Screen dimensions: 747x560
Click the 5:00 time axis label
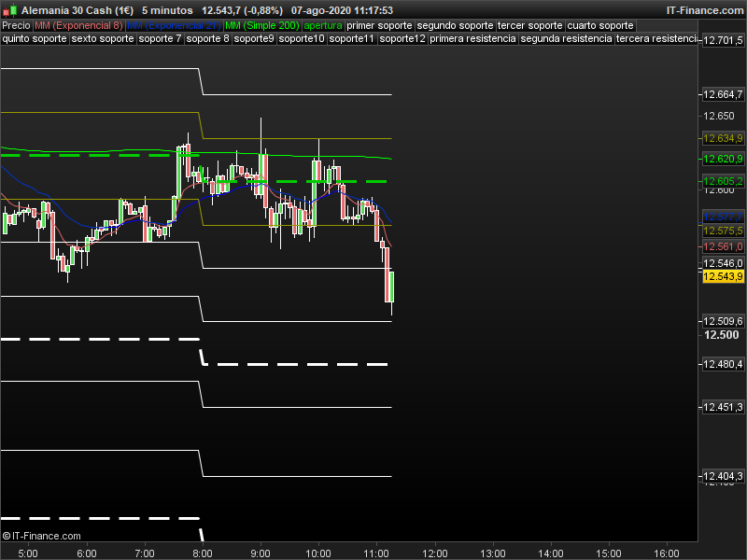(x=28, y=553)
